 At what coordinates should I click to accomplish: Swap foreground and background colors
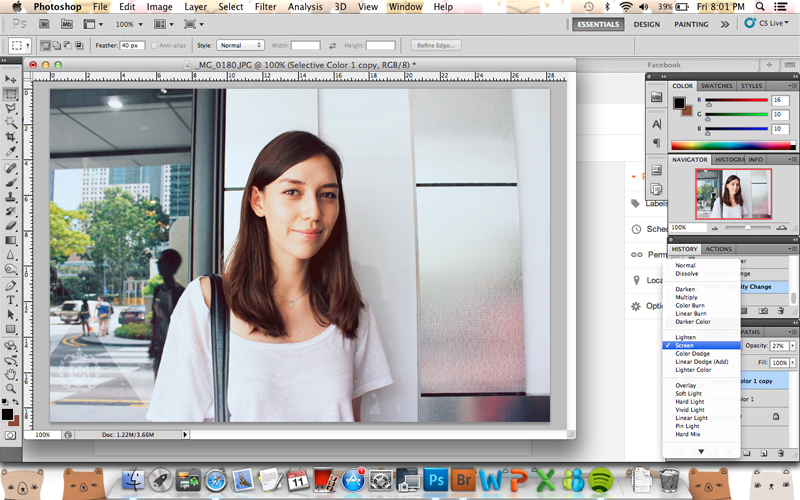(x=16, y=402)
